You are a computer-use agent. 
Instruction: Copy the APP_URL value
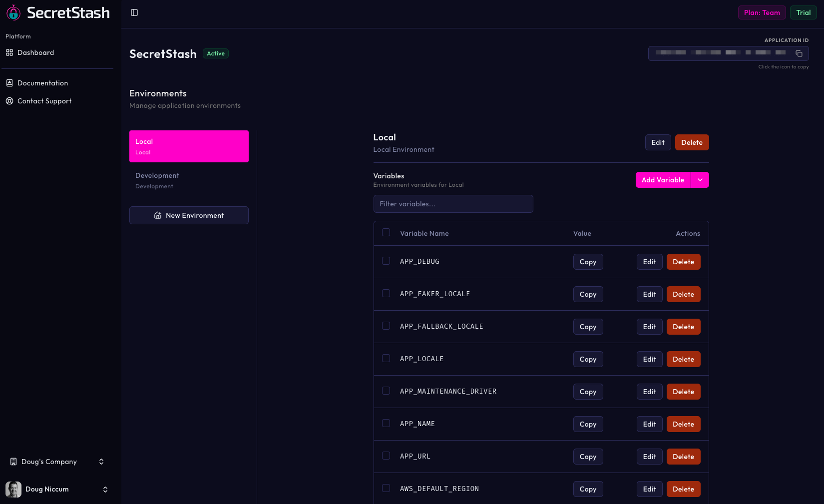588,457
